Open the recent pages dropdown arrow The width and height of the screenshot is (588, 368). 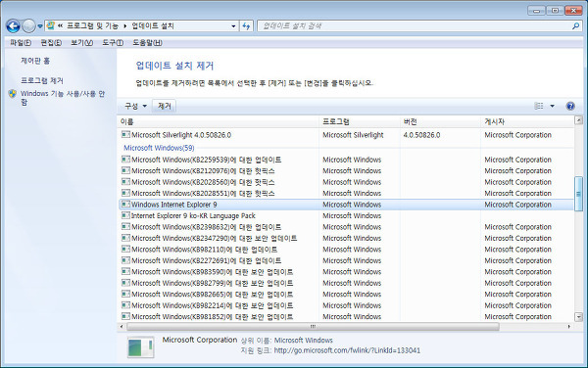click(x=40, y=26)
